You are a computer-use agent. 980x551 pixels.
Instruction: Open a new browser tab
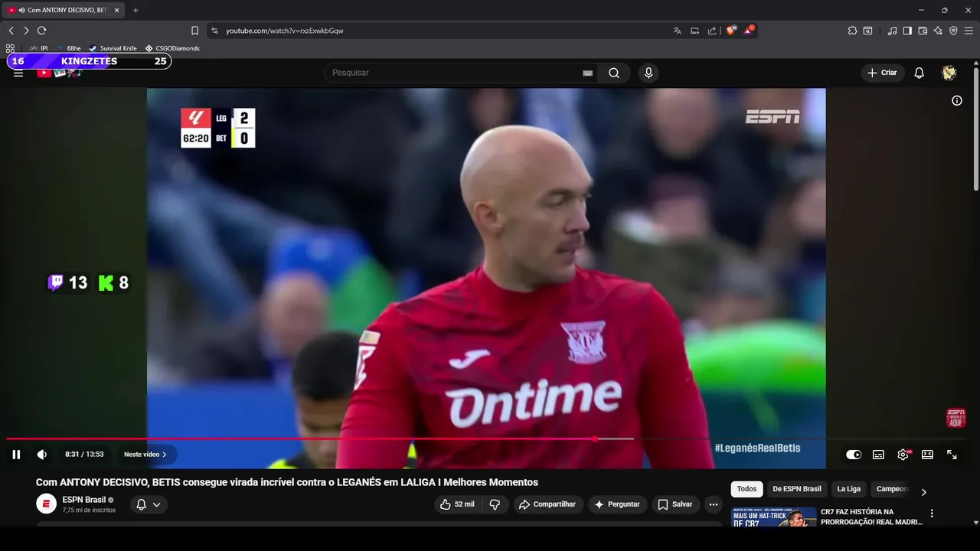point(136,10)
